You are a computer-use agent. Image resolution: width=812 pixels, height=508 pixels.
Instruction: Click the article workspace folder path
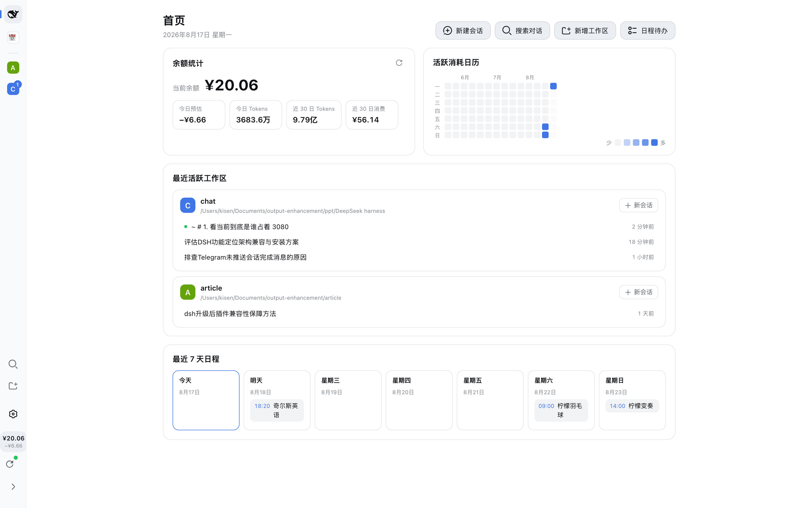pyautogui.click(x=271, y=298)
